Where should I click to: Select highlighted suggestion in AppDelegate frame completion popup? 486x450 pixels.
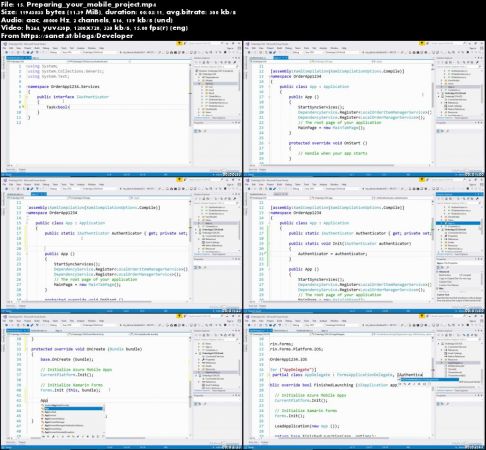(430, 379)
